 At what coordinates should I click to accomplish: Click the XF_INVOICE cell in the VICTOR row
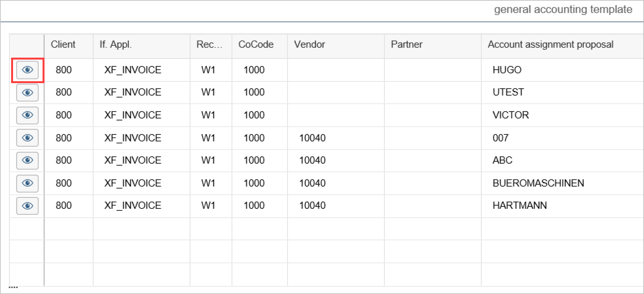[x=133, y=115]
